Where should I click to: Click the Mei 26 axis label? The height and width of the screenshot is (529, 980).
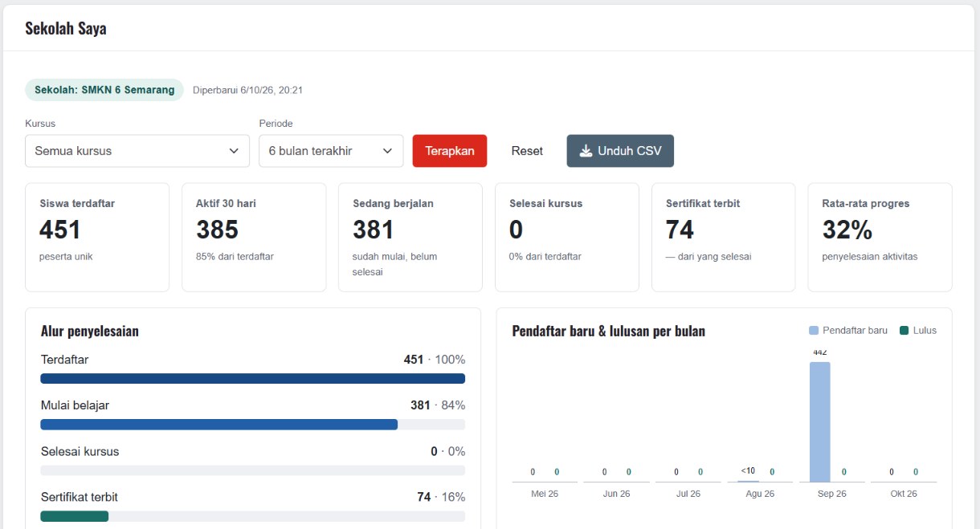(545, 494)
